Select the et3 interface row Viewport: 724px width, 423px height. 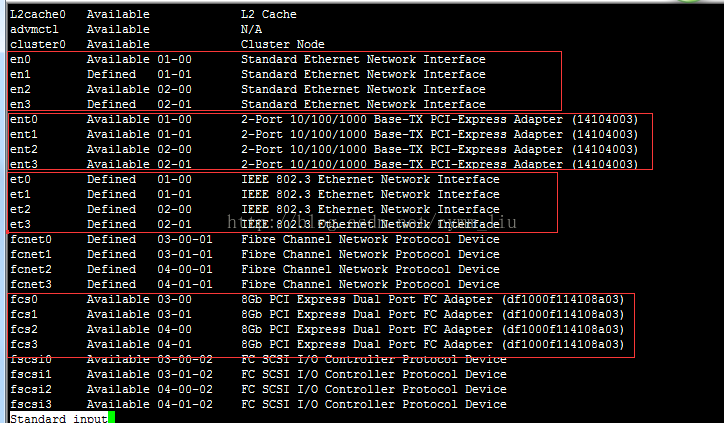[255, 224]
